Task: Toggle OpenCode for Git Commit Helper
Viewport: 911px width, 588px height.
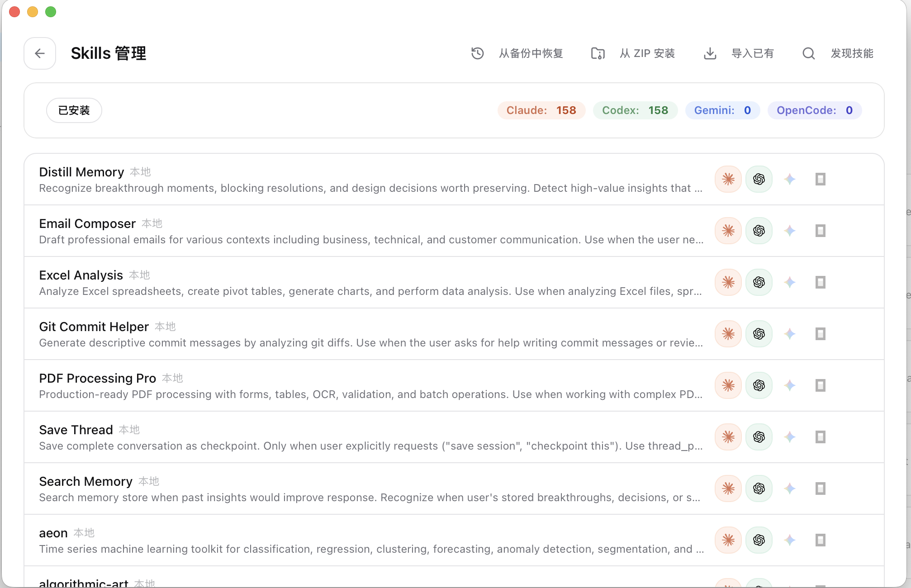Action: tap(821, 334)
